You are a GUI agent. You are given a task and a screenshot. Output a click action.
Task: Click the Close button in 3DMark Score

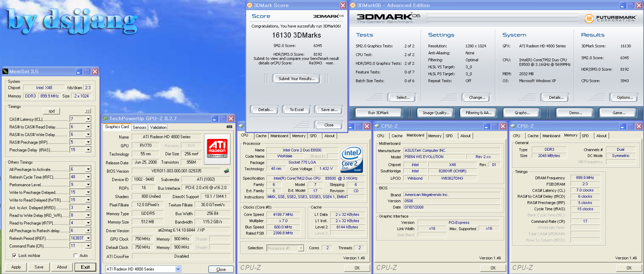click(328, 125)
